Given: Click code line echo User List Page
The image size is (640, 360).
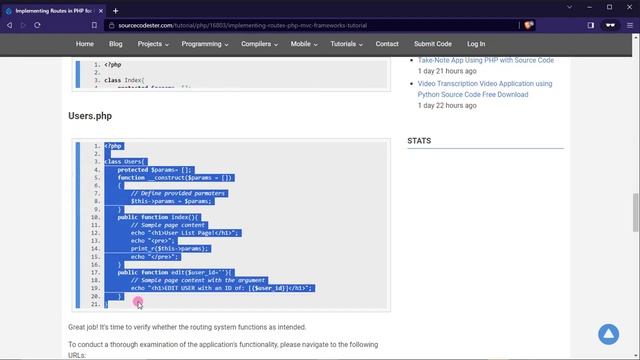Looking at the screenshot, I should click(x=184, y=233).
